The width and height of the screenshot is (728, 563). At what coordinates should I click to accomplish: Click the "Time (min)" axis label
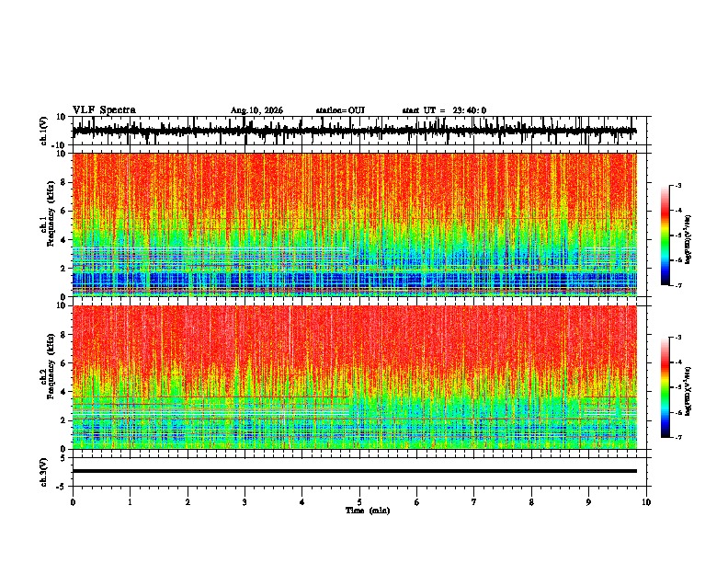(368, 511)
